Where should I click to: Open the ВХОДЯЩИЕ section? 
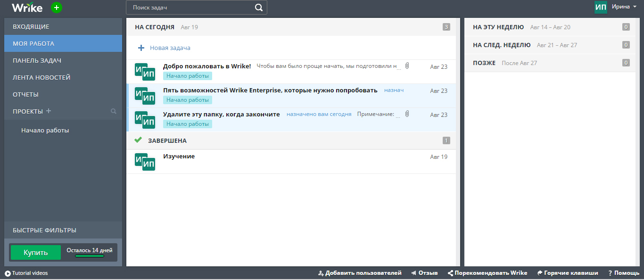point(63,26)
